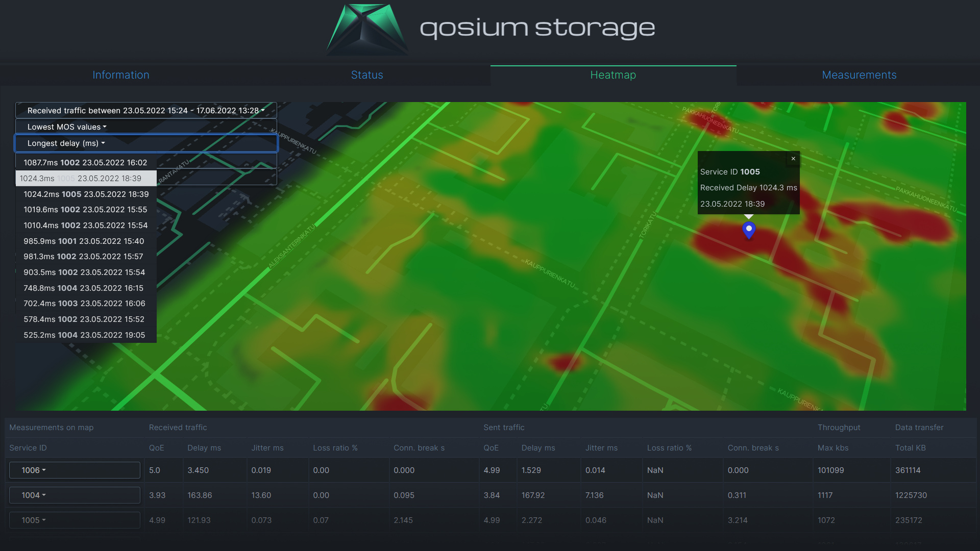980x551 pixels.
Task: Click the received QoE value 3.93
Action: tap(157, 495)
